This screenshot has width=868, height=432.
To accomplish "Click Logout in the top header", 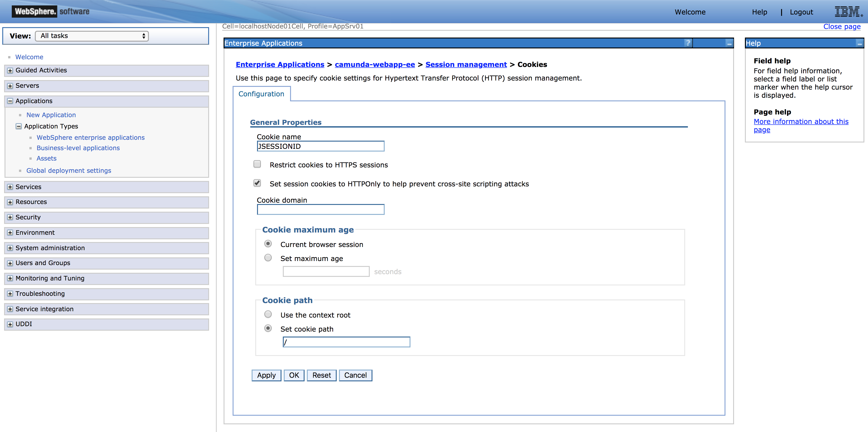I will (801, 12).
